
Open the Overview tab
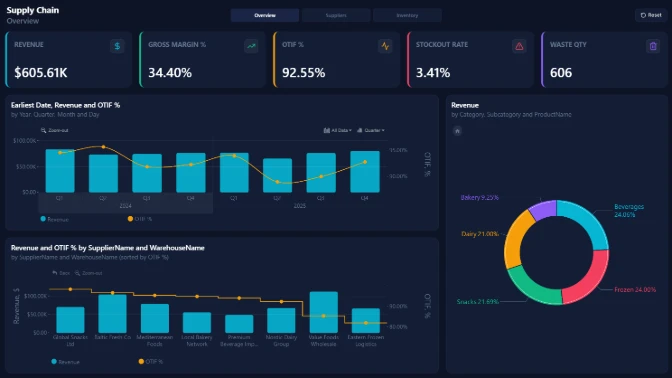coord(264,15)
